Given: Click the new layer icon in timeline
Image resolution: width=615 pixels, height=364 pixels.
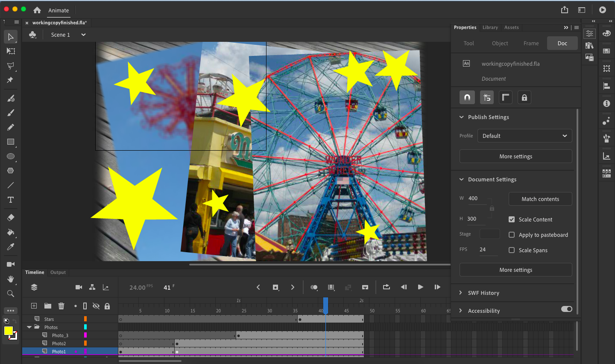Looking at the screenshot, I should 34,306.
